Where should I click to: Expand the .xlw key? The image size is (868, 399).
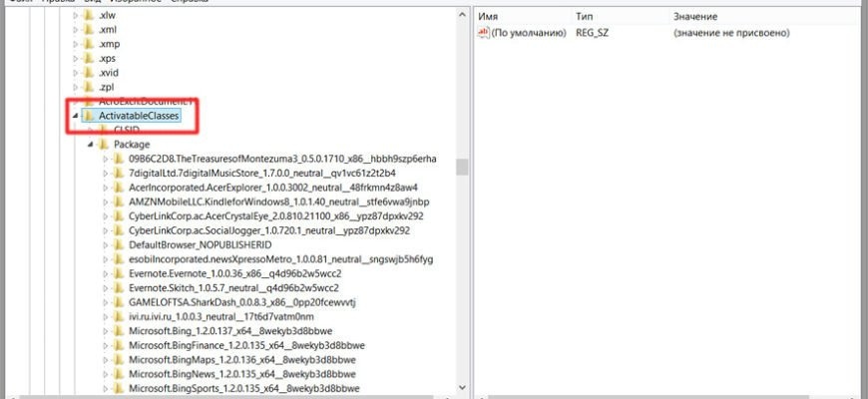[76, 15]
